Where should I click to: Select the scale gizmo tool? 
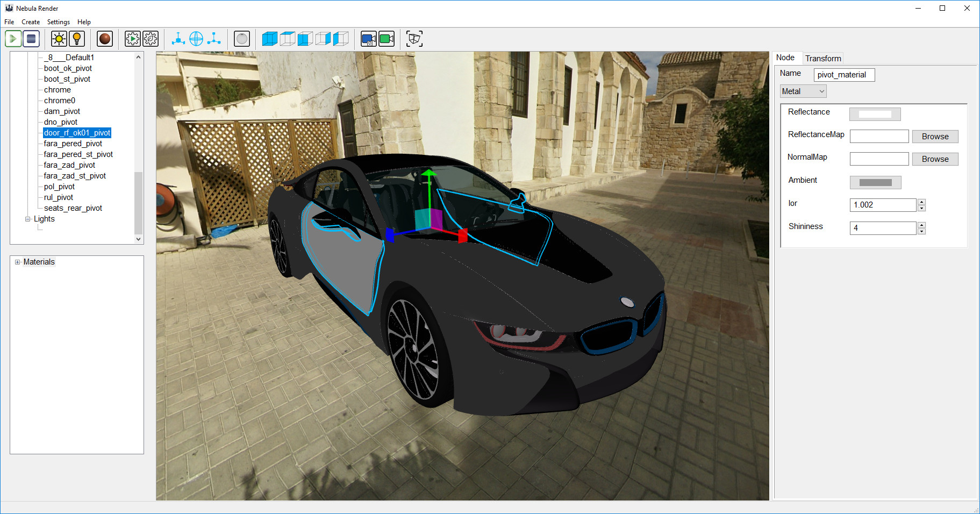coord(214,39)
